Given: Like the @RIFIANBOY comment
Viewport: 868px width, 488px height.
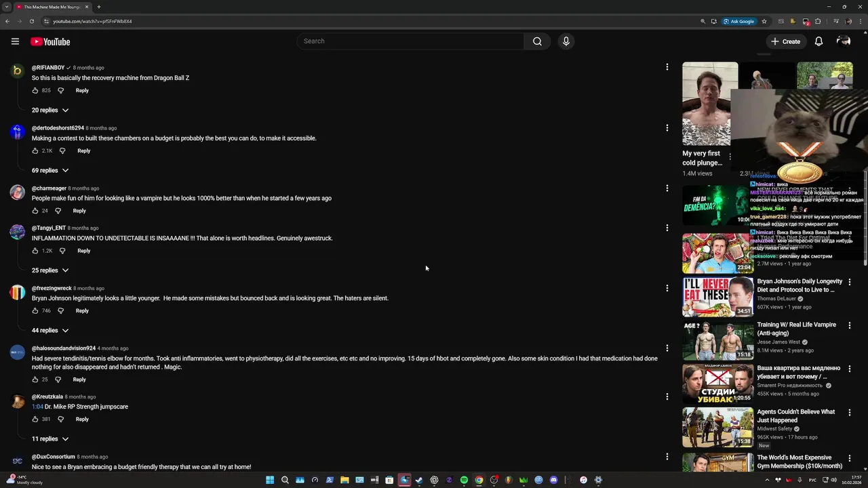Looking at the screenshot, I should (x=35, y=90).
